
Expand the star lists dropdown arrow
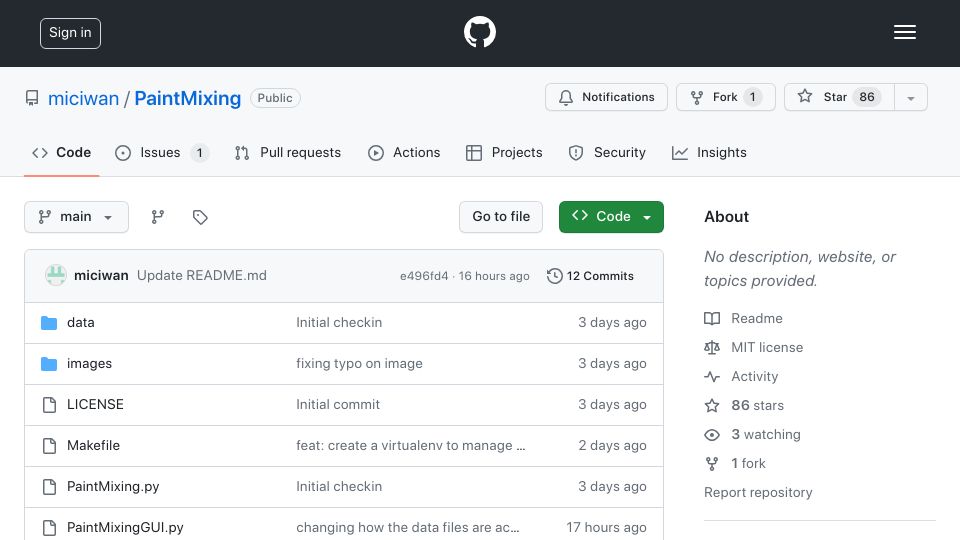(910, 98)
